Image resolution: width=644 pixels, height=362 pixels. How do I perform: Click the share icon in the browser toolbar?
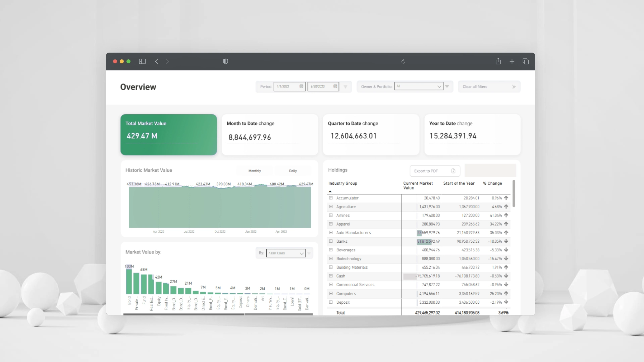pyautogui.click(x=498, y=61)
